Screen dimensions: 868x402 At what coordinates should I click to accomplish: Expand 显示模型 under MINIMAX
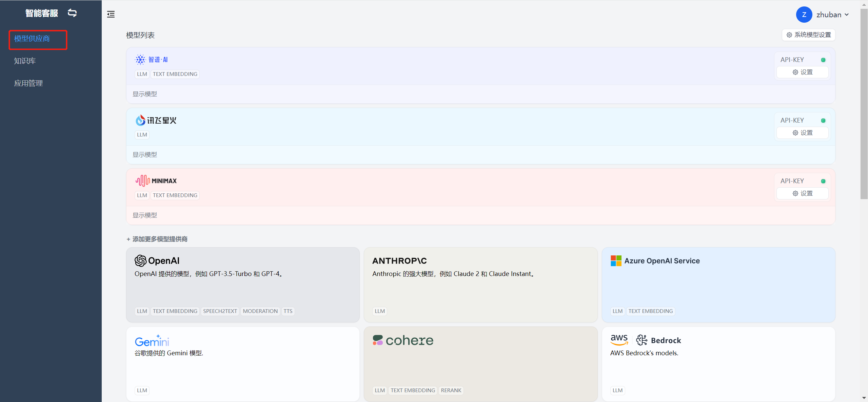click(145, 215)
